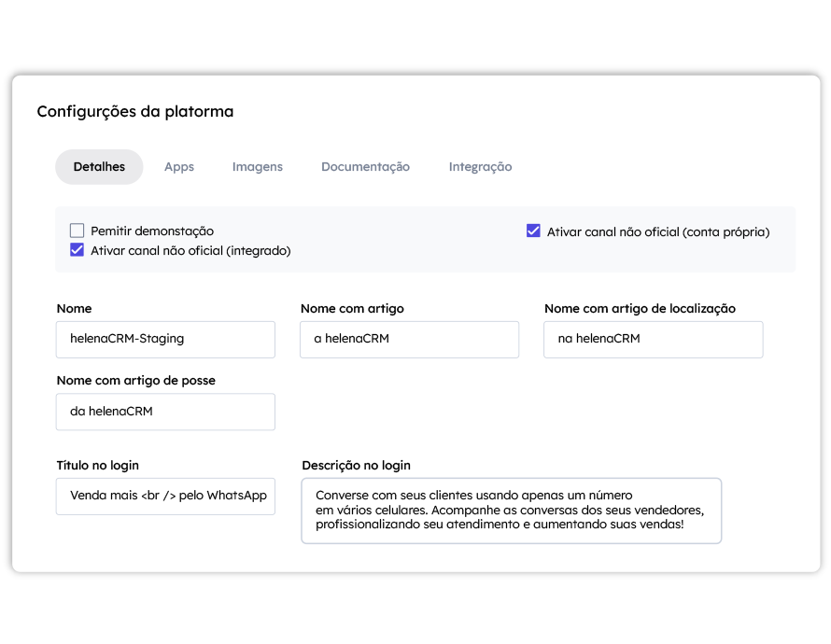Enable the Pemitir demonstração checkbox

point(77,231)
